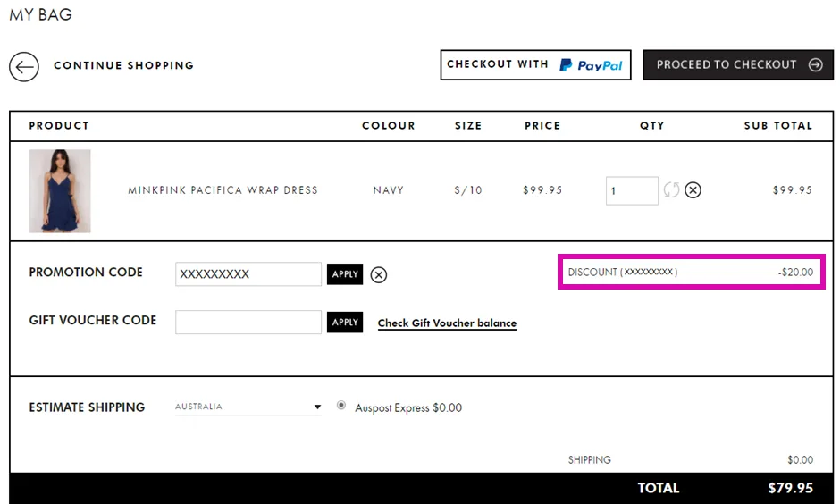Viewport: 840px width, 504px height.
Task: Open Check Gift Voucher balance link
Action: tap(447, 323)
